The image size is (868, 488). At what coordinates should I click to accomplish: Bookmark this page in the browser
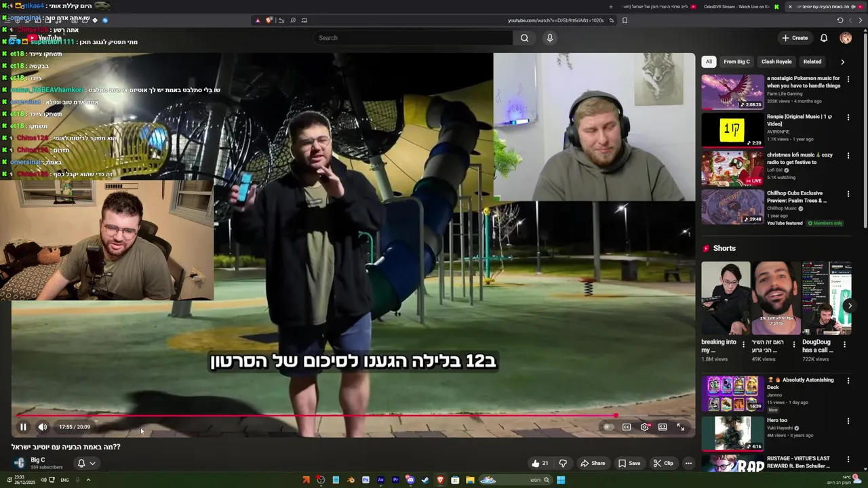coord(625,20)
